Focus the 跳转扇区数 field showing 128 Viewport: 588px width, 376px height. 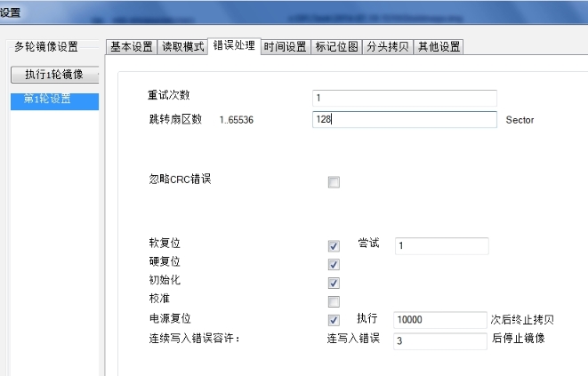click(404, 119)
